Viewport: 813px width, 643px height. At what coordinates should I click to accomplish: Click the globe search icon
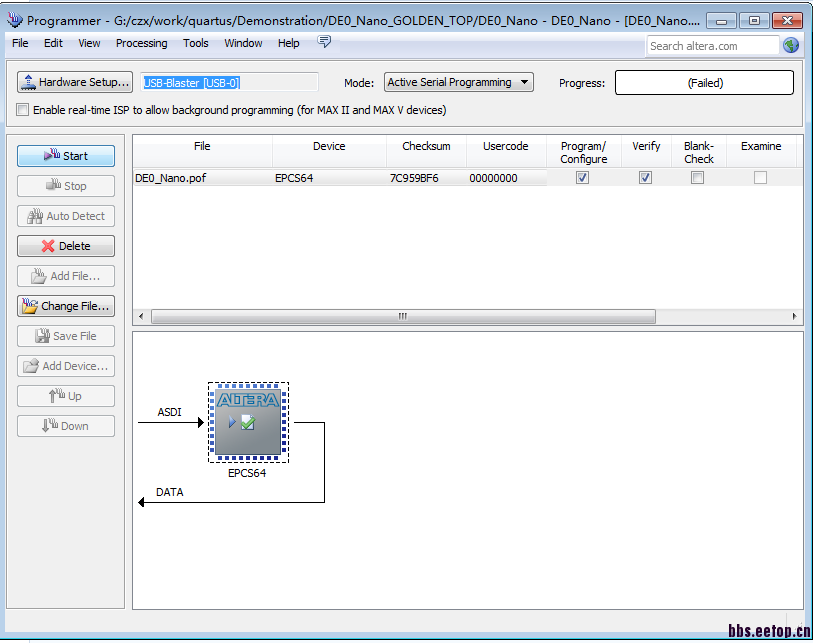791,46
